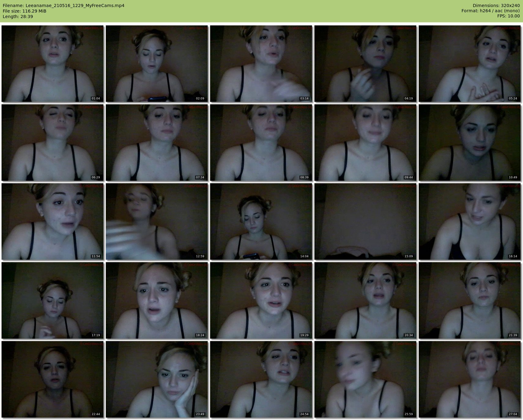
Task: Choose the thumbnail marked 20:34
Action: [x=365, y=300]
